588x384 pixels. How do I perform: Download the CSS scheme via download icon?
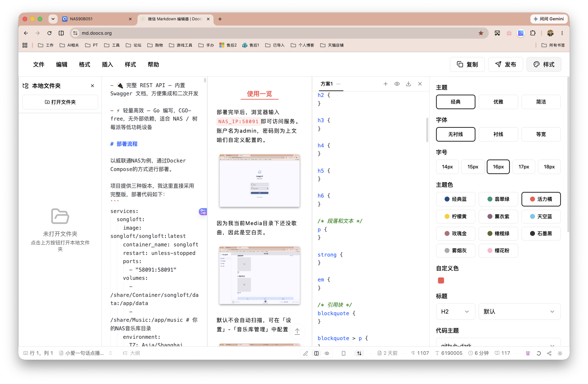[409, 84]
